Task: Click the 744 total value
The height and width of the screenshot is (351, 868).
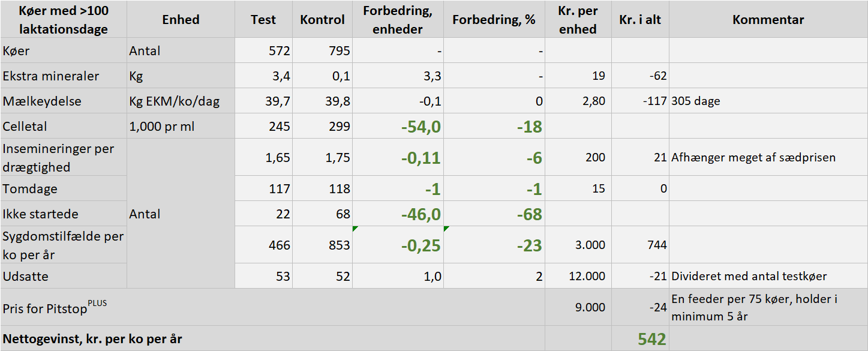Action: click(656, 245)
